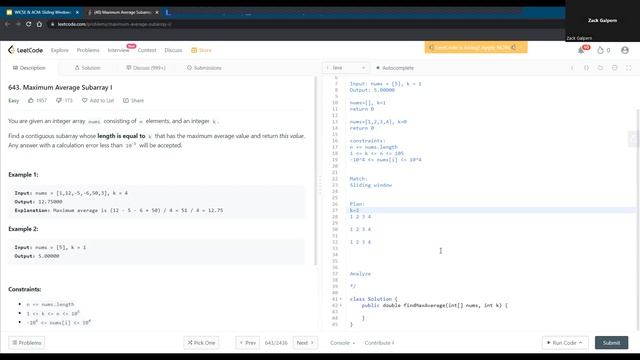Open the editor settings icon
640x360 pixels.
(614, 68)
